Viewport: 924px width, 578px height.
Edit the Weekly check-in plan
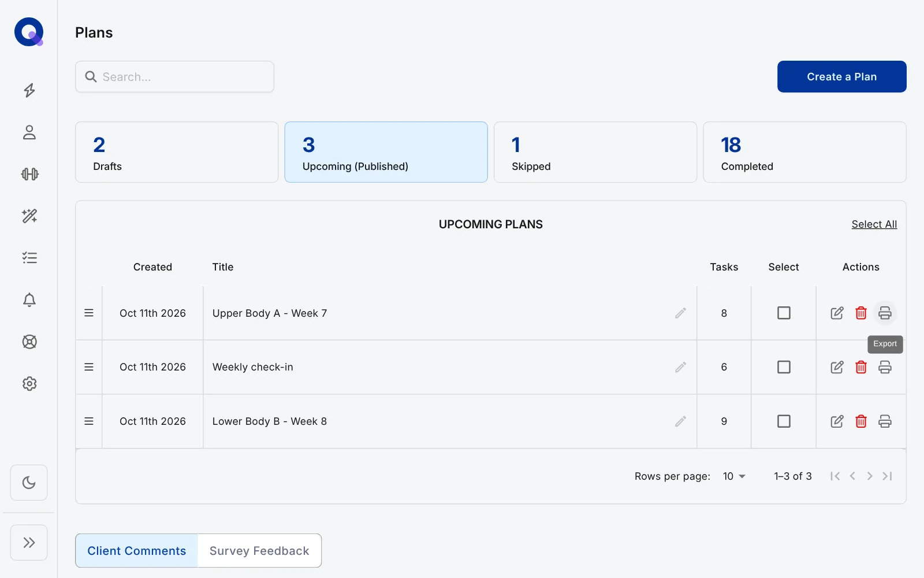pos(837,367)
